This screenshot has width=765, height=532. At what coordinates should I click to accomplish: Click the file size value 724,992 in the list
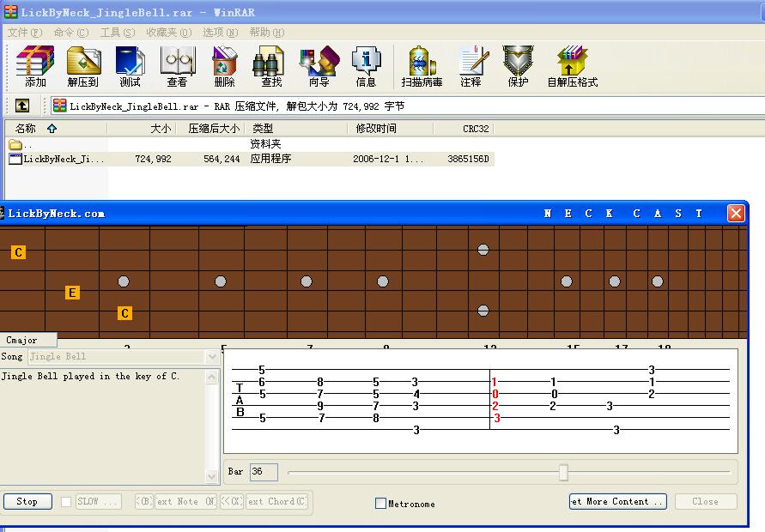pos(153,159)
